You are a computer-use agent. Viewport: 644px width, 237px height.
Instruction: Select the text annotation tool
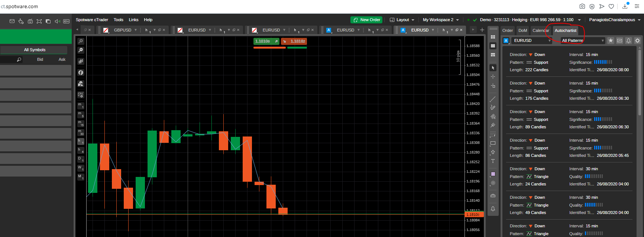(x=493, y=161)
